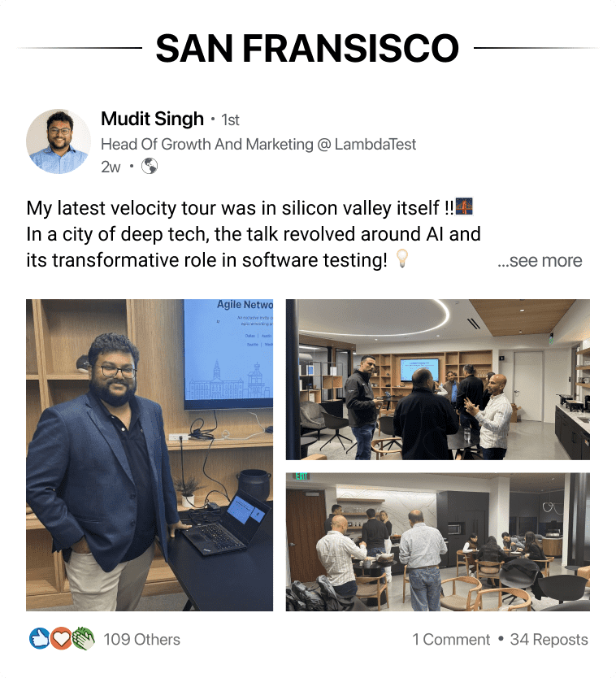Click the 2w post timestamp
This screenshot has width=616, height=678.
111,167
